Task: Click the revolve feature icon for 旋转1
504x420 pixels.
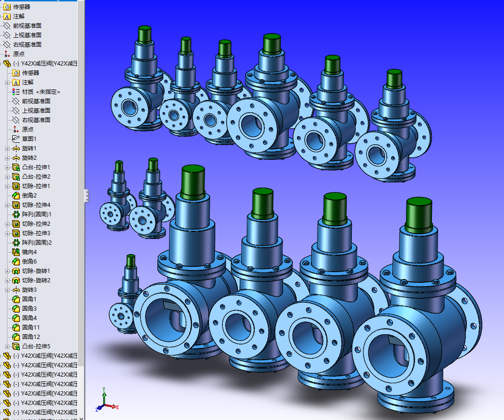Action: (16, 148)
